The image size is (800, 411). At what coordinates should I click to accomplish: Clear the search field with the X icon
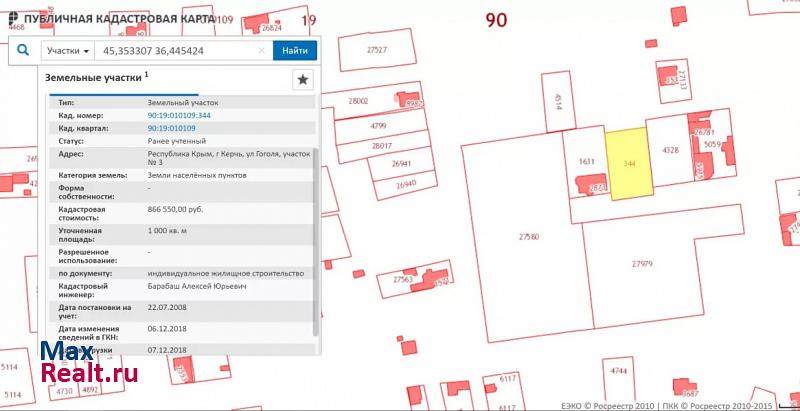262,50
